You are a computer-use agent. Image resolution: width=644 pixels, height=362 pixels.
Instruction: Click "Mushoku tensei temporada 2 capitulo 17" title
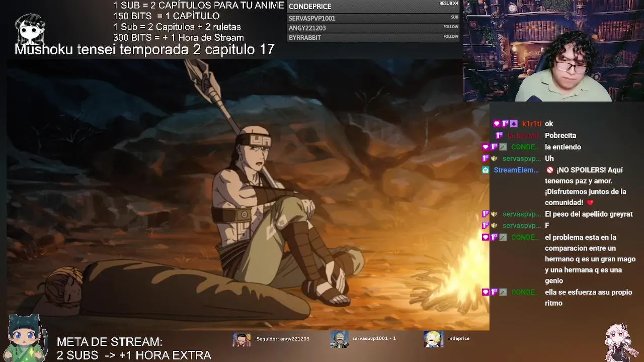point(144,49)
